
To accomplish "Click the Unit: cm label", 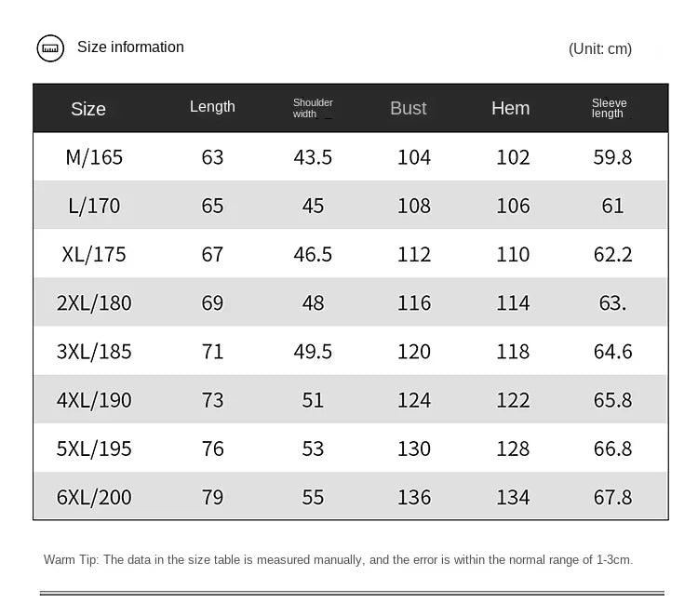I will pos(600,48).
